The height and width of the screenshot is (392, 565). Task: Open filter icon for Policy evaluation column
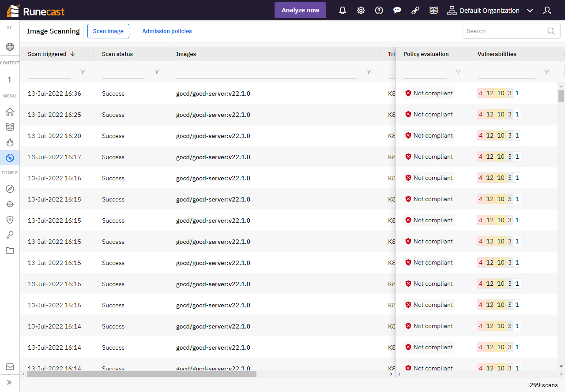[458, 72]
